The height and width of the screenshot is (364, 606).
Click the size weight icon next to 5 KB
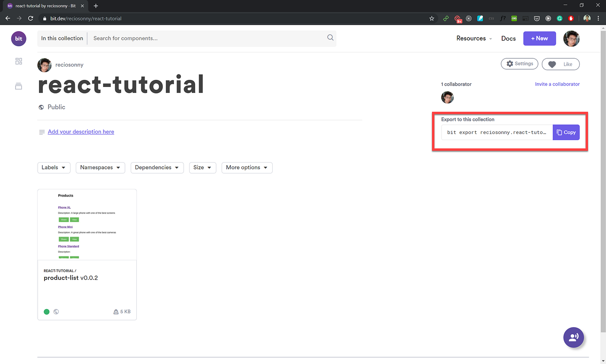point(116,312)
